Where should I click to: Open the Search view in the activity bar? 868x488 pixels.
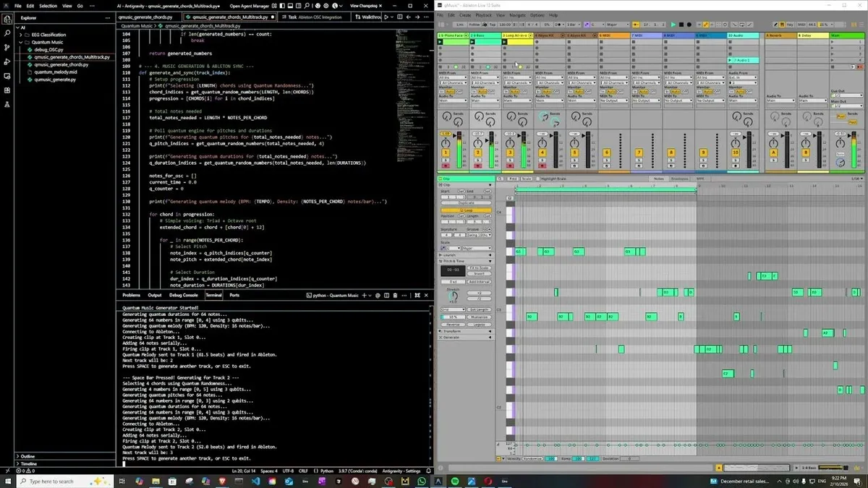(x=7, y=33)
